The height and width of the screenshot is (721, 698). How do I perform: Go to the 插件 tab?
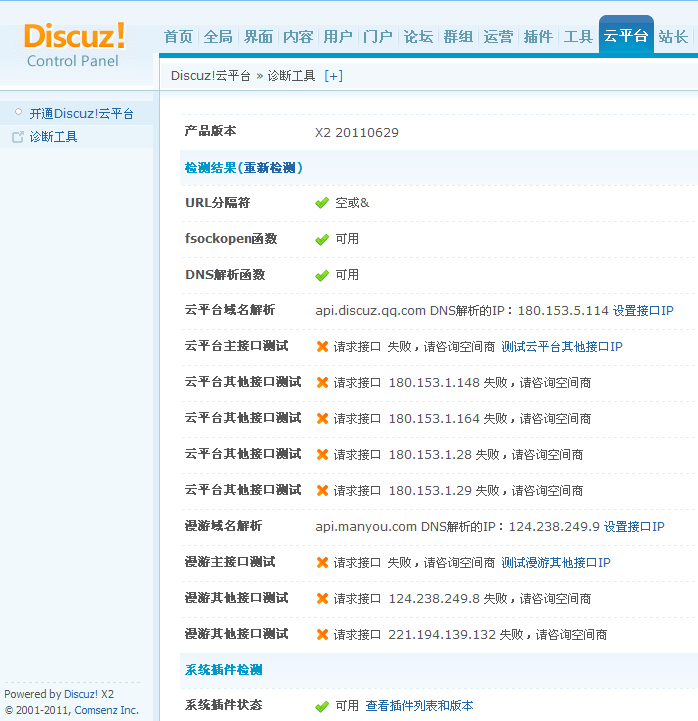pyautogui.click(x=538, y=37)
